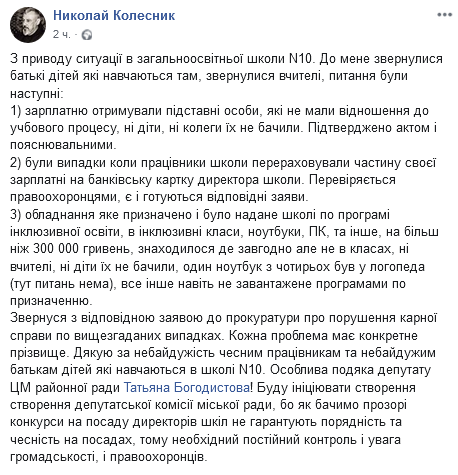Screen dimensions: 458x475
Task: Click the sentence 'Підтверджено актом і пояснювальними'
Action: pos(223,137)
